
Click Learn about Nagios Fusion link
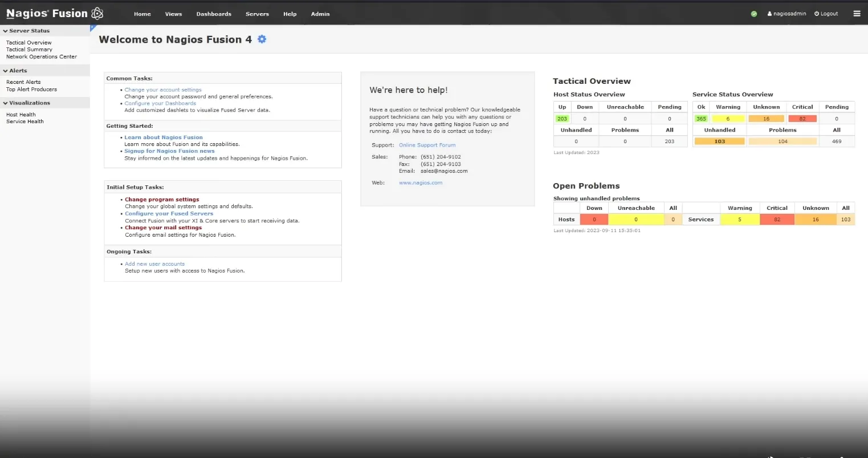pos(164,137)
